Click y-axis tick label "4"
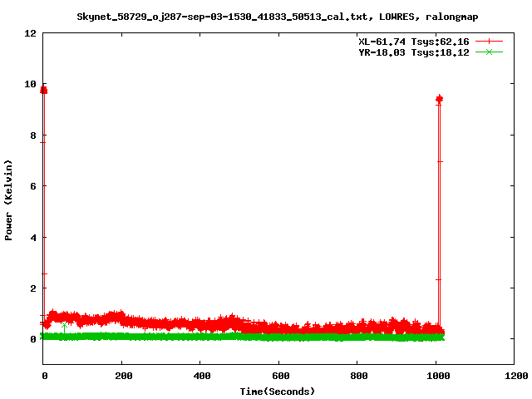532x399 pixels. click(x=33, y=238)
